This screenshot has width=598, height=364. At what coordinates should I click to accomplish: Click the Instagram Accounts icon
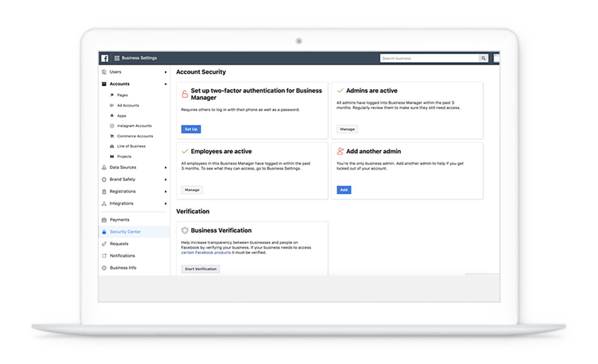click(x=112, y=126)
